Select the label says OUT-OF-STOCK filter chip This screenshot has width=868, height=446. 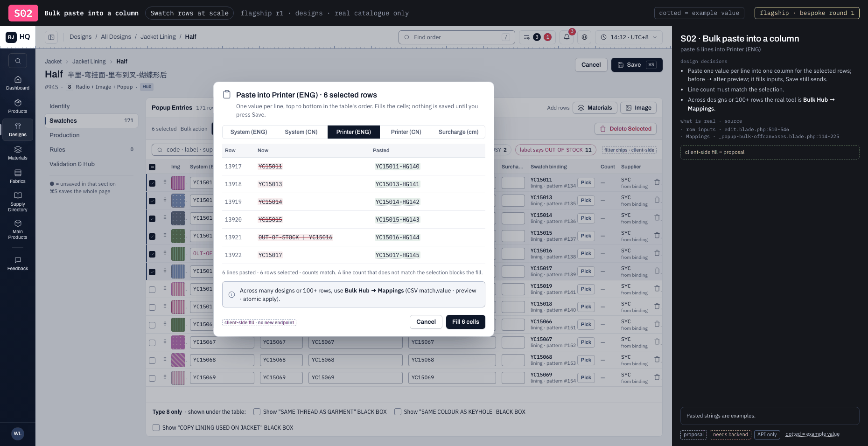pyautogui.click(x=555, y=150)
